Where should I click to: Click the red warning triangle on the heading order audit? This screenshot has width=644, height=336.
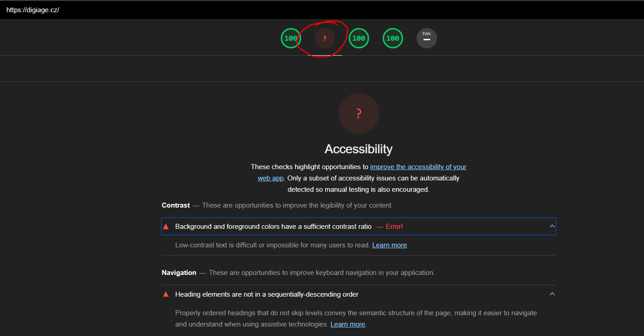pyautogui.click(x=166, y=294)
